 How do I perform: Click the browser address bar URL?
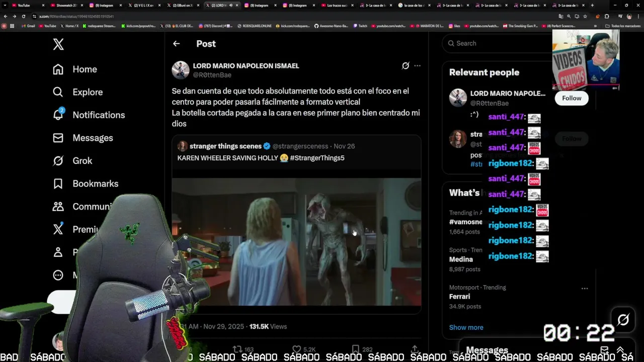click(76, 16)
